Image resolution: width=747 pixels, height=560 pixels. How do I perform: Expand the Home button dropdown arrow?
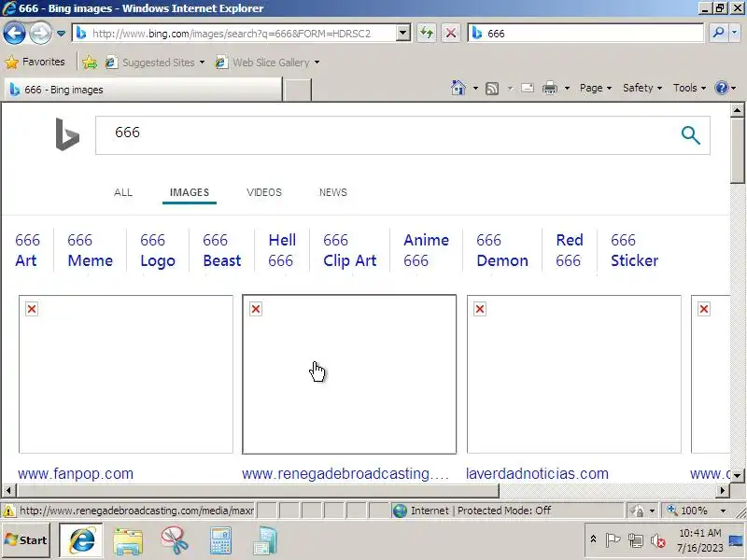(x=475, y=88)
